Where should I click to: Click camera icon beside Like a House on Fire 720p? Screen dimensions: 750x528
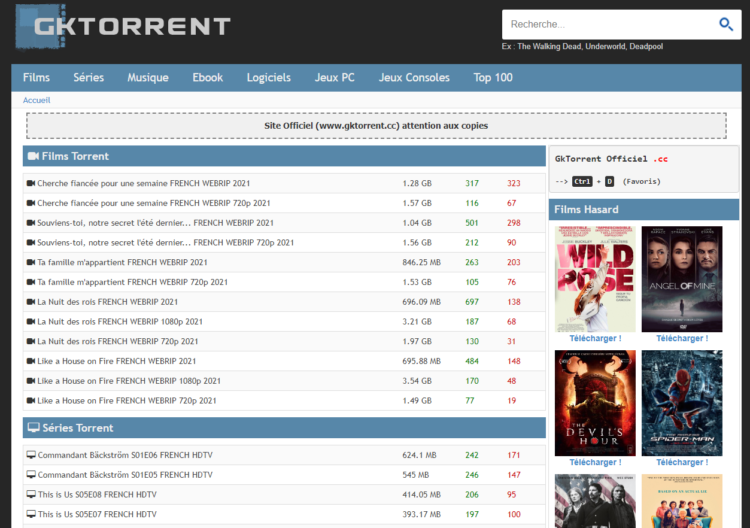31,400
